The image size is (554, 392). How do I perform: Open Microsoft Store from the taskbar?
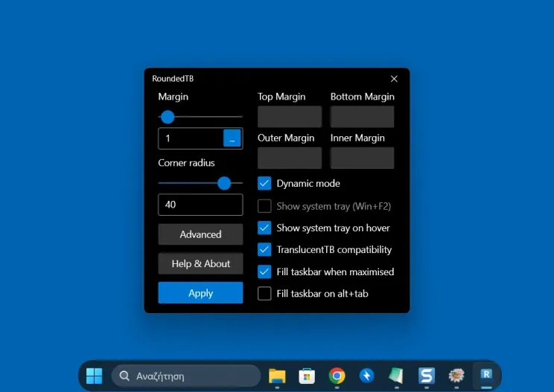point(307,376)
